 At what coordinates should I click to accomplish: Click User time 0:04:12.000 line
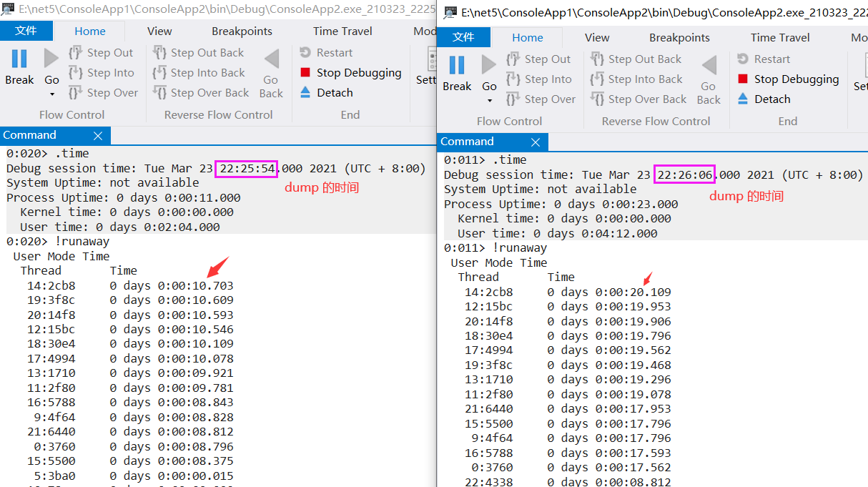click(558, 233)
